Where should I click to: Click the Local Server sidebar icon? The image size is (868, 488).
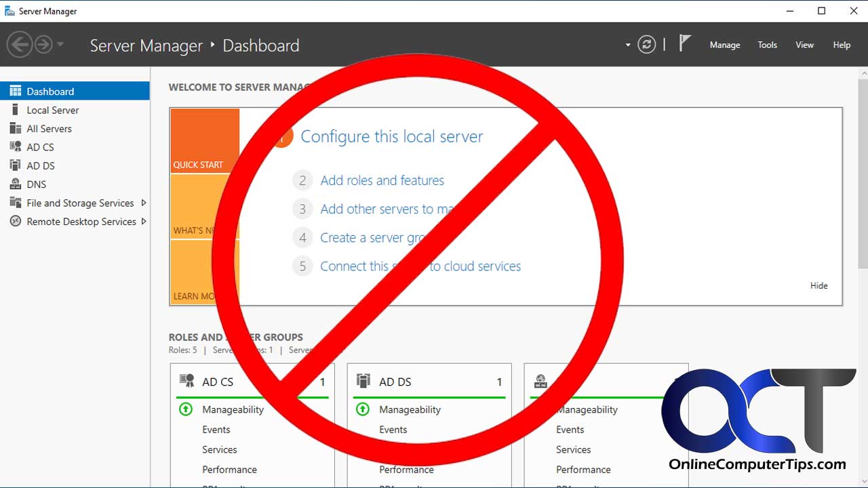15,110
